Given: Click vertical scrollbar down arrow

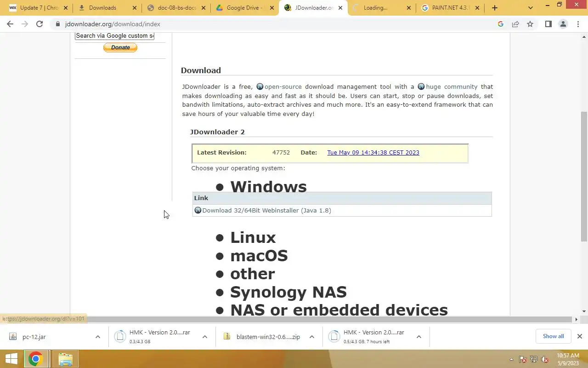Looking at the screenshot, I should pyautogui.click(x=584, y=311).
